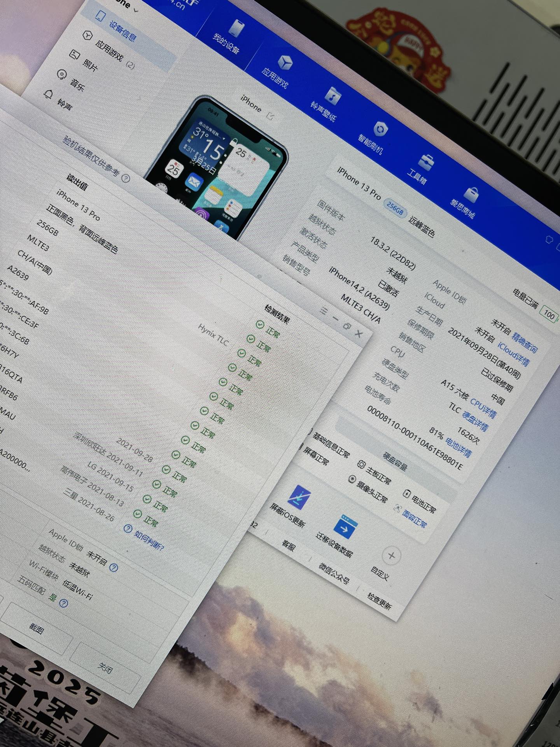Click the help icon beside Apple ID锁 未开启
Viewport: 560px width, 747px height.
click(113, 568)
